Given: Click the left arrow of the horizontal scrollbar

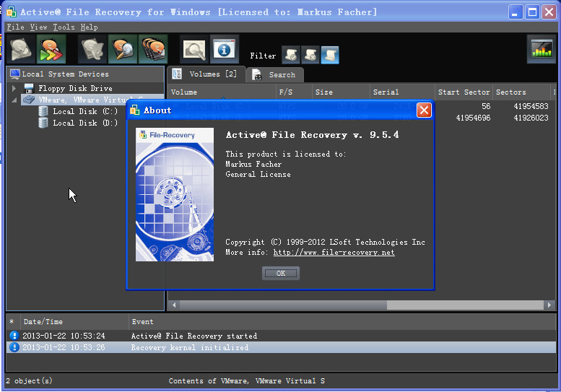Looking at the screenshot, I should [x=174, y=305].
